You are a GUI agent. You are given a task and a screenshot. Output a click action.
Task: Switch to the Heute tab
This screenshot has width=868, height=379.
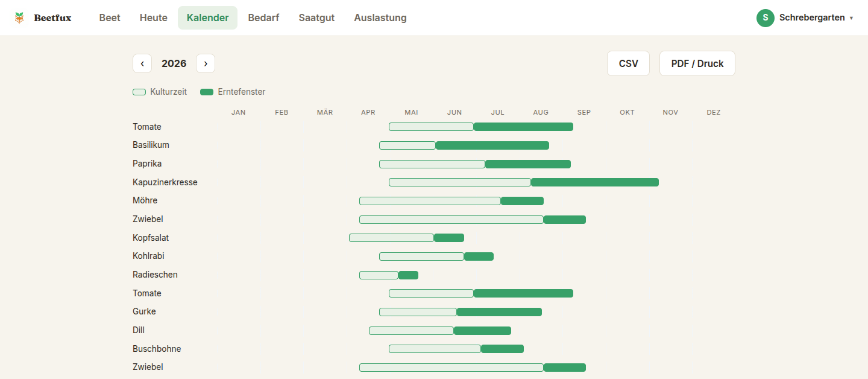(x=154, y=18)
